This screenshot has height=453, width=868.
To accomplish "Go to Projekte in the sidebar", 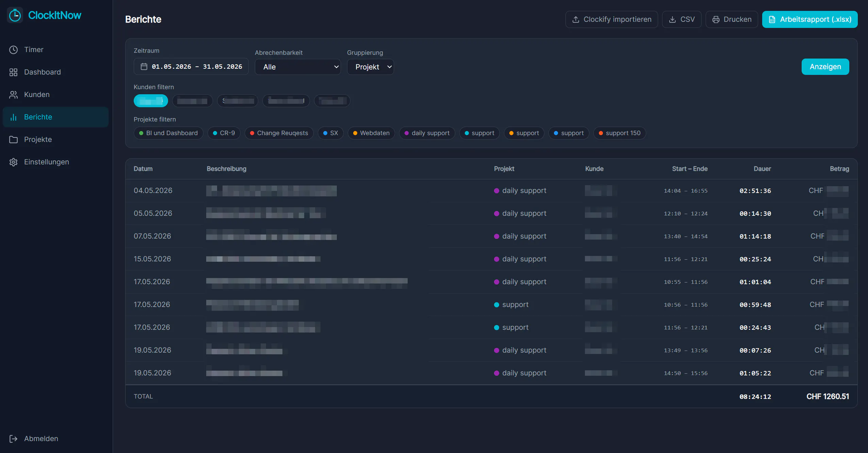I will pos(55,140).
